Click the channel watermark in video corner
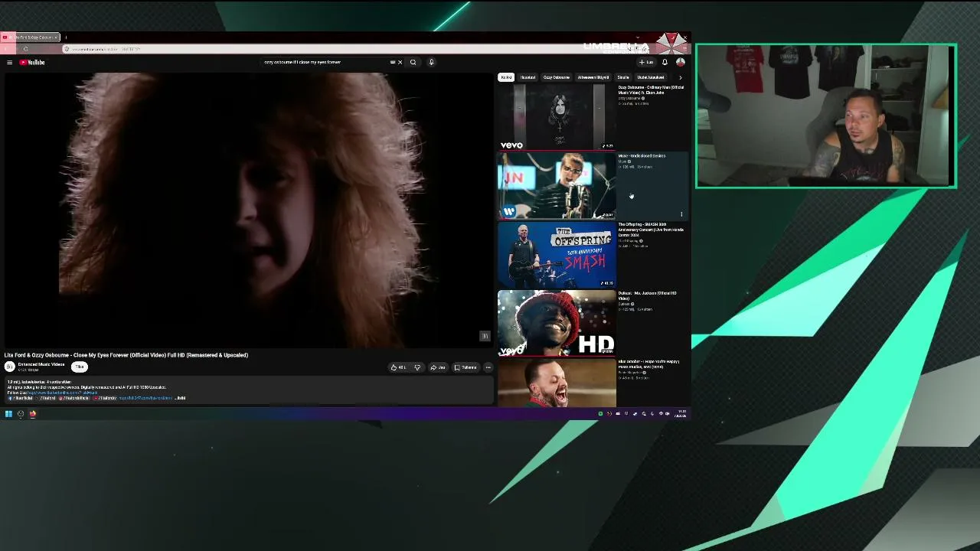Viewport: 980px width, 551px height. 485,336
